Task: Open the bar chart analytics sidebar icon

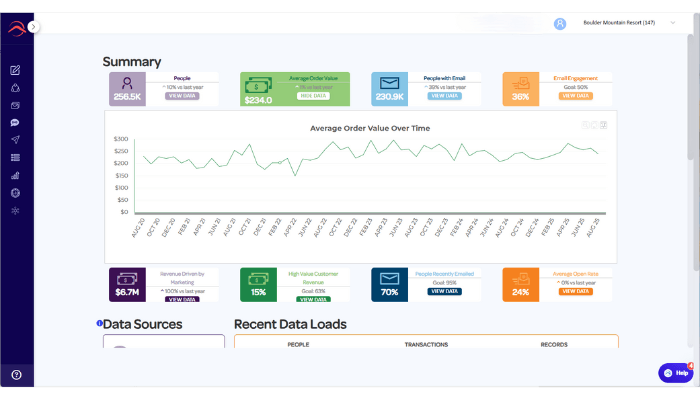Action: (x=16, y=175)
